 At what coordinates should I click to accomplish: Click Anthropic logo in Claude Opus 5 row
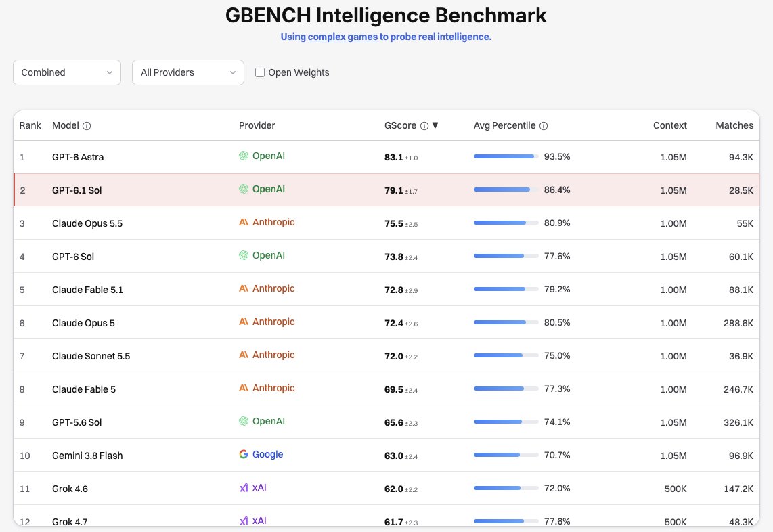pos(244,322)
